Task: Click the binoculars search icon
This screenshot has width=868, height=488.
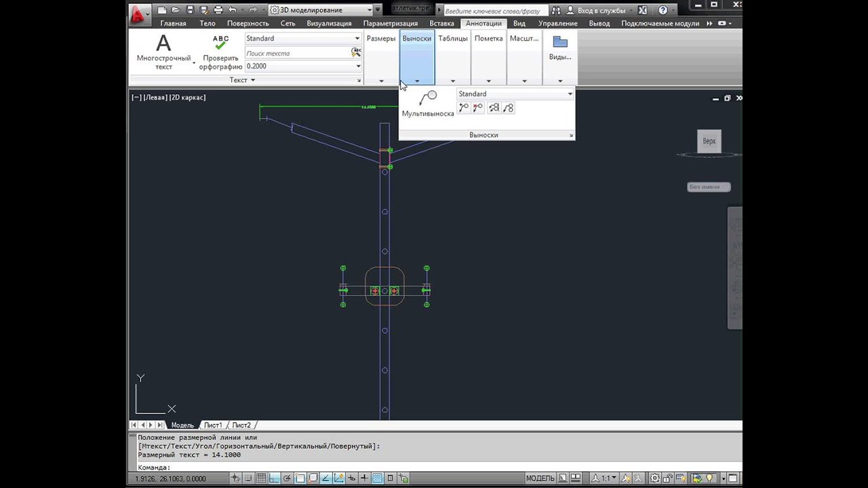Action: (x=556, y=10)
